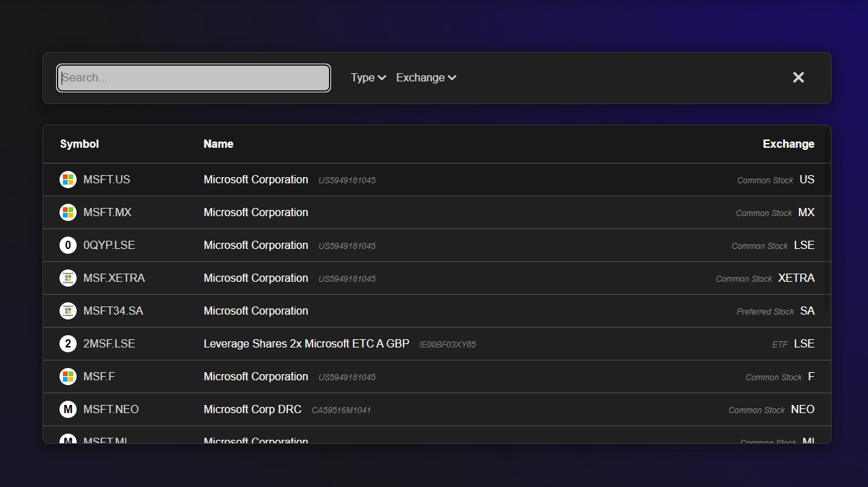The height and width of the screenshot is (487, 868).
Task: Focus the Search input field
Action: pos(194,78)
